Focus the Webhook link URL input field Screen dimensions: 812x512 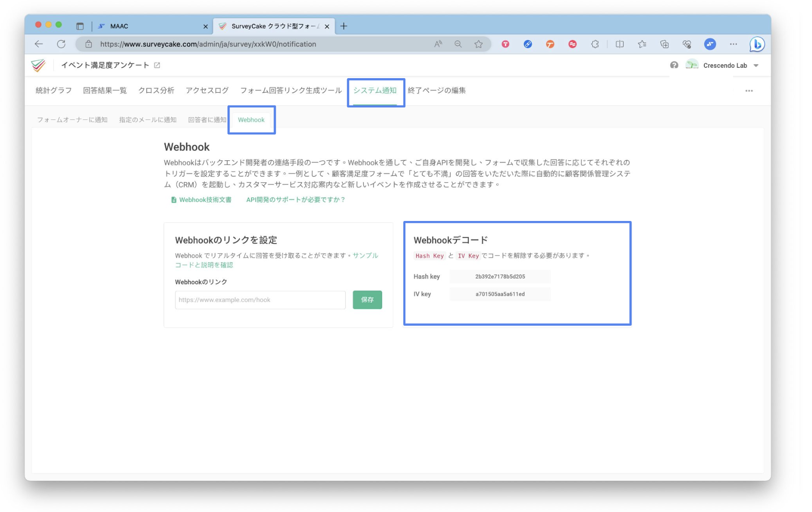coord(260,300)
